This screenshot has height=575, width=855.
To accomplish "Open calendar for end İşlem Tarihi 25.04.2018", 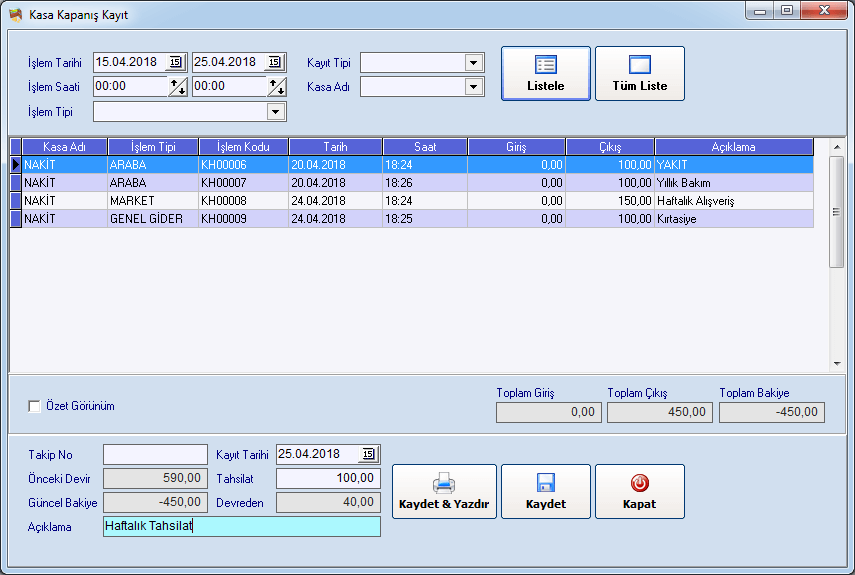I will [275, 62].
